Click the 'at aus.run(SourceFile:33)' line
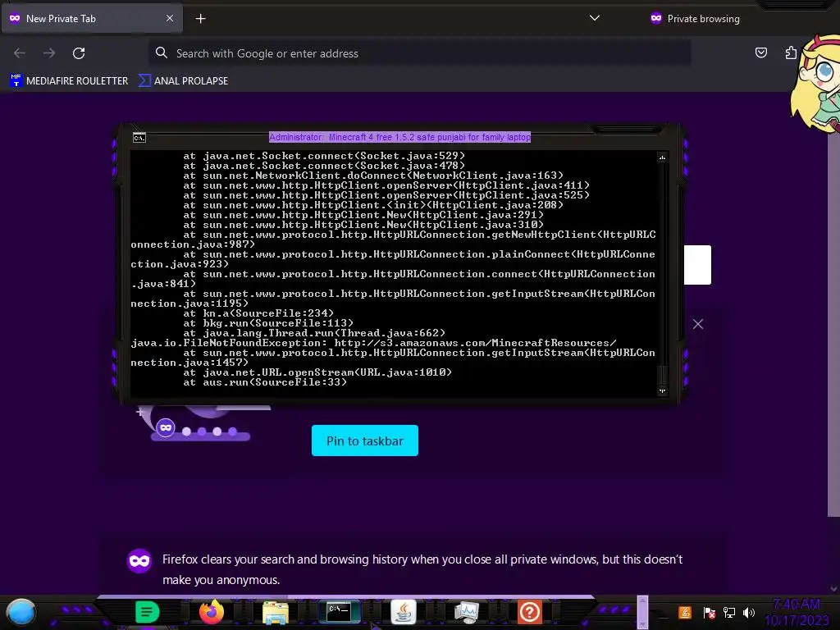Screen dimensions: 840x630 (x=265, y=382)
